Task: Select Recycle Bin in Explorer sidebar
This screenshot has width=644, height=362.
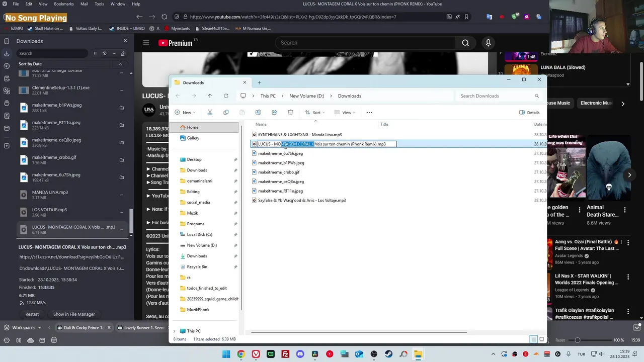Action: pos(197,267)
